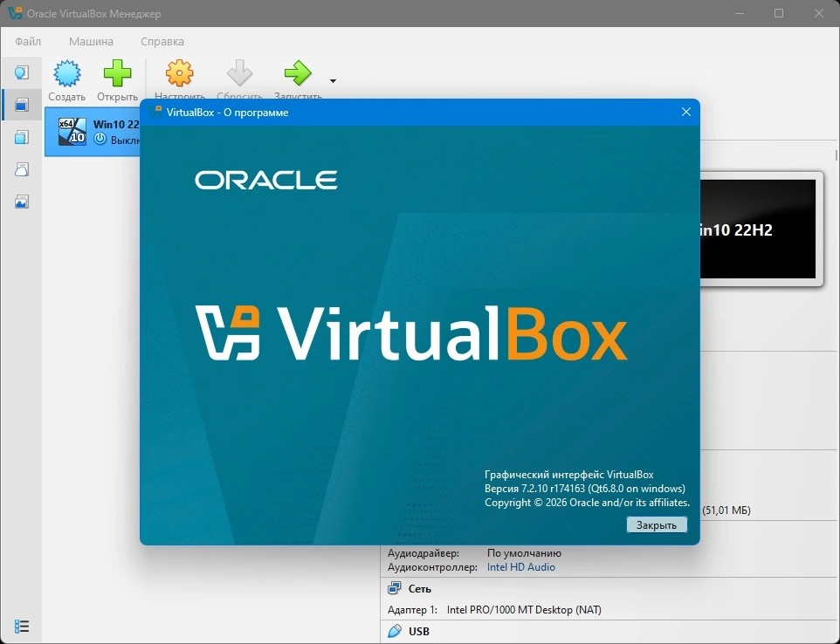Open the graph picture sidebar icon

pos(22,202)
